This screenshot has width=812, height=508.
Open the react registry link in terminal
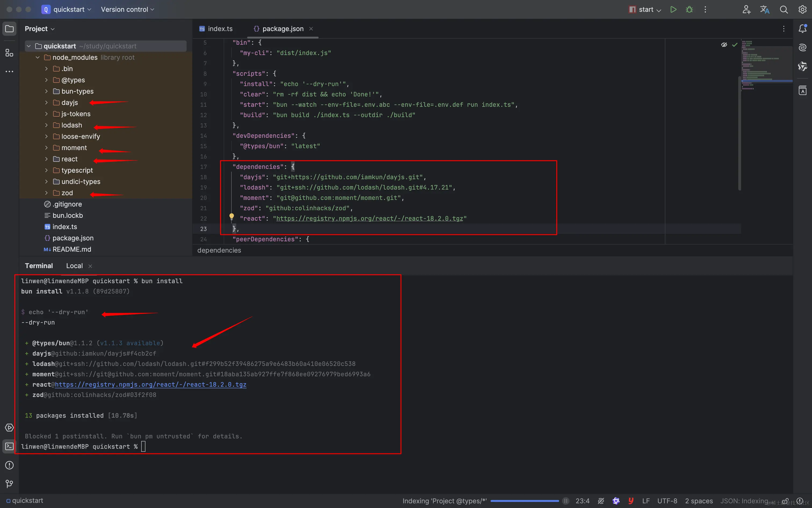pos(151,384)
